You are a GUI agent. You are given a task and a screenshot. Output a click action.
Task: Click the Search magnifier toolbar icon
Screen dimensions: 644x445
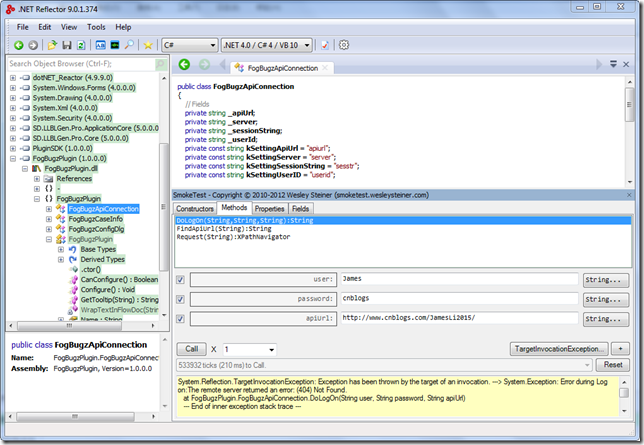[130, 45]
